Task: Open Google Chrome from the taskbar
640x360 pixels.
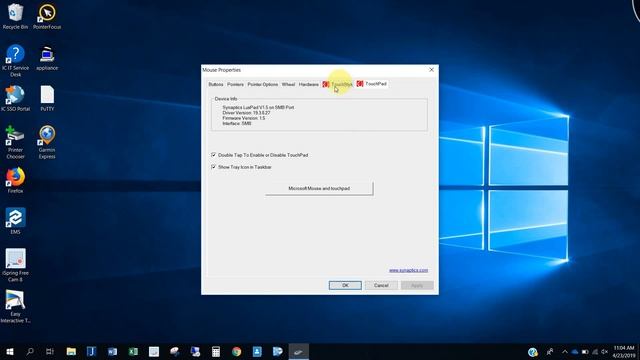Action: 236,351
